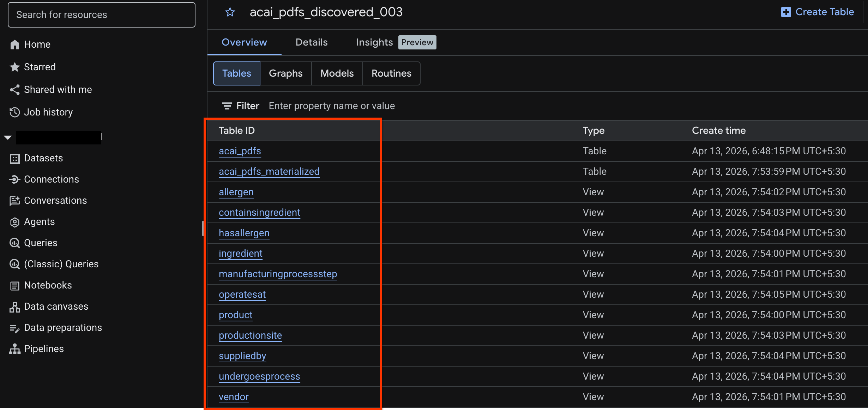The image size is (868, 410).
Task: Toggle the Filter control above the table list
Action: [x=241, y=106]
